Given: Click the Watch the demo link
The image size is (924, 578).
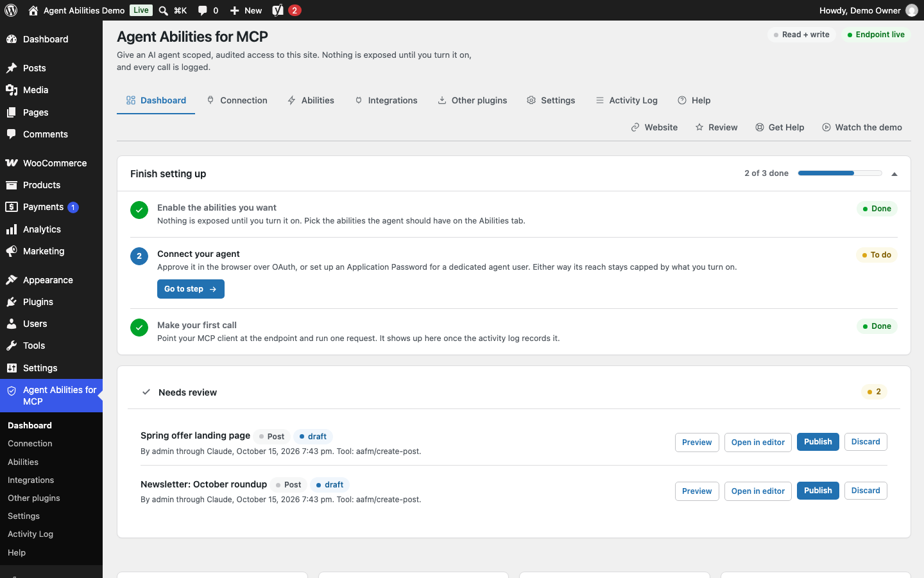Looking at the screenshot, I should pos(862,127).
